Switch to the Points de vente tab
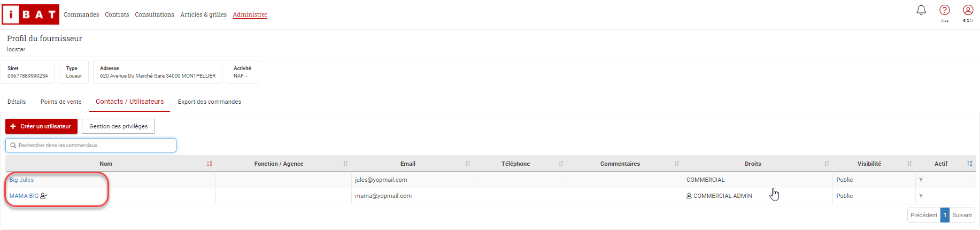The height and width of the screenshot is (230, 980). [61, 102]
